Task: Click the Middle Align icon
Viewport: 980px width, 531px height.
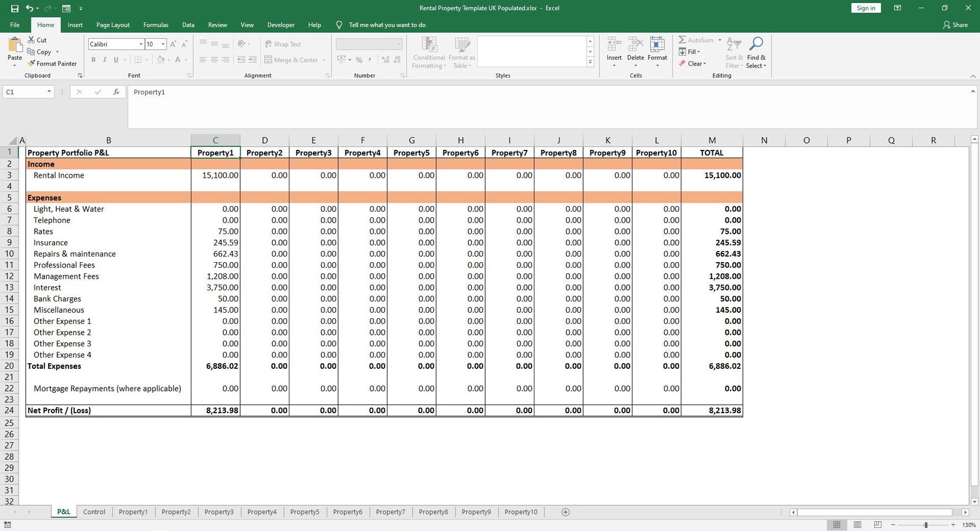Action: (214, 44)
